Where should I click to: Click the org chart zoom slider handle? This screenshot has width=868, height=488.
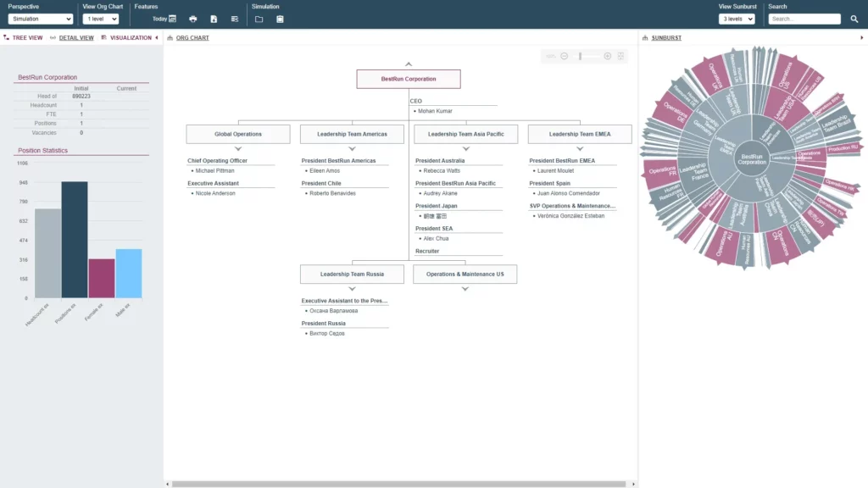[x=580, y=56]
